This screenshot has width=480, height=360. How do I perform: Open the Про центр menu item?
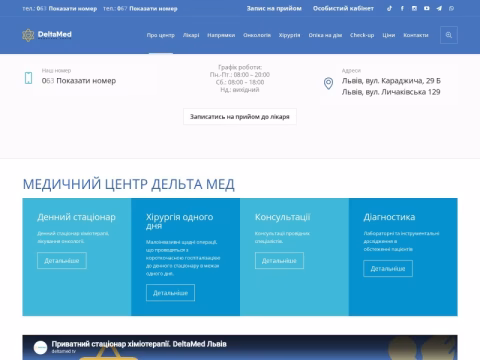(161, 35)
